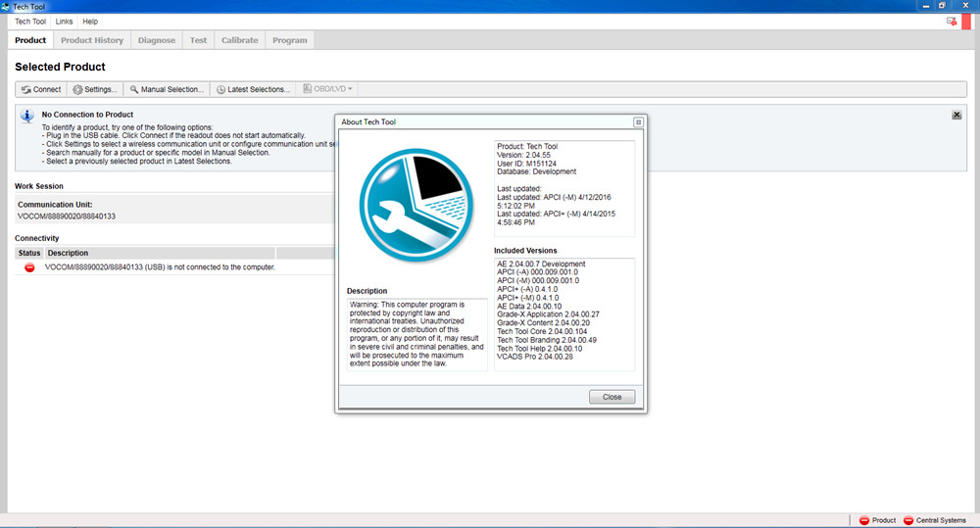Click the Product status indicator
Image resolution: width=980 pixels, height=528 pixels.
[x=877, y=520]
